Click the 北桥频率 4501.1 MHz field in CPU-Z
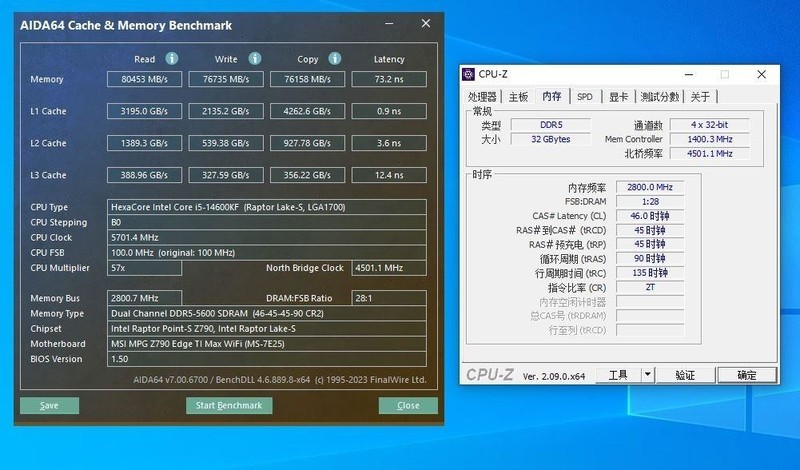 (710, 153)
